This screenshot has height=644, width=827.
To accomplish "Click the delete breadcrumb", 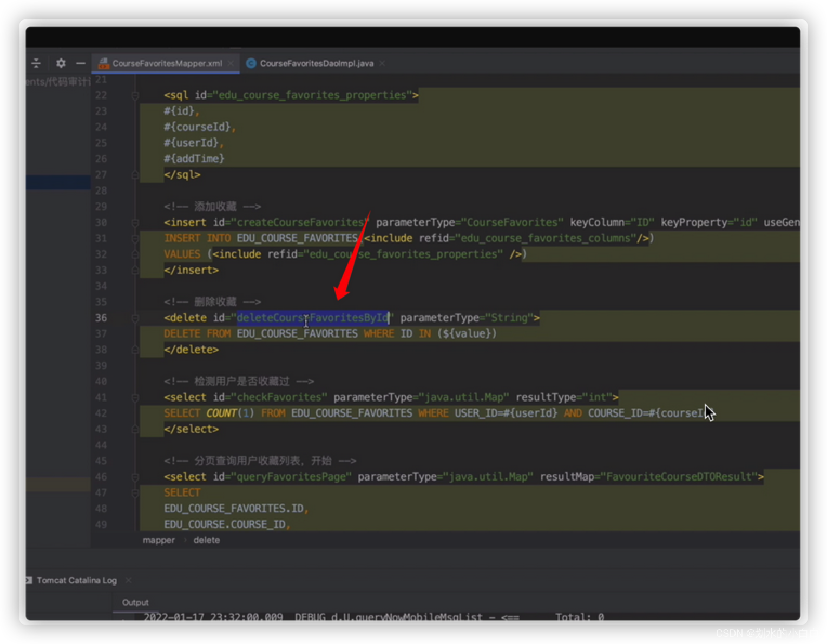I will click(207, 540).
